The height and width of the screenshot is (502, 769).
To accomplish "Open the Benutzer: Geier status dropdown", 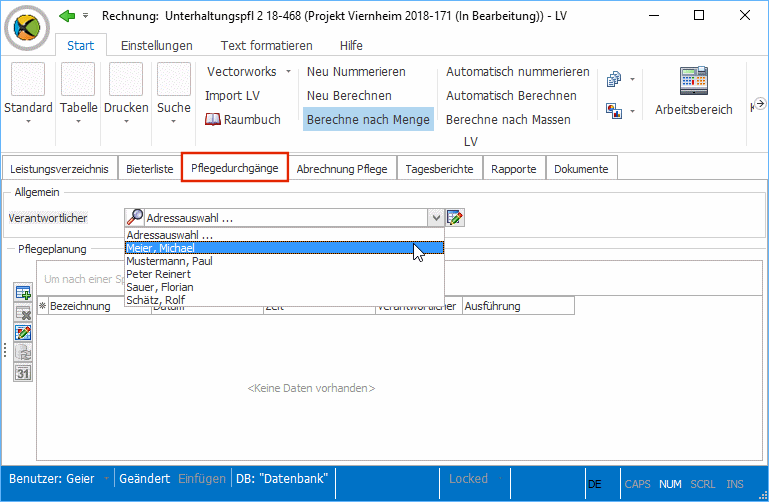I will point(106,478).
